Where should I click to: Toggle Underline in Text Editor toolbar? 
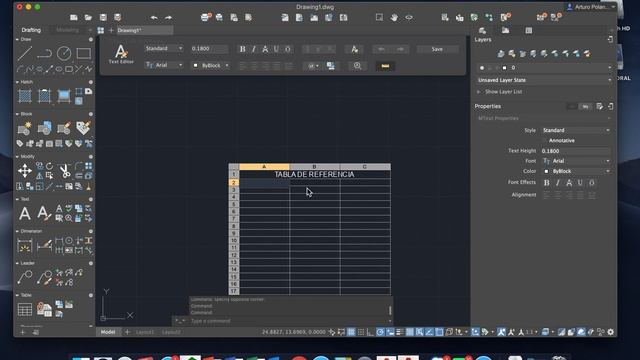click(276, 49)
